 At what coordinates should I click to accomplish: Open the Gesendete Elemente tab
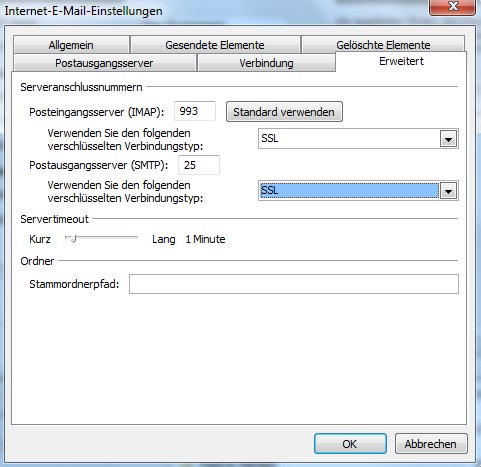[215, 45]
